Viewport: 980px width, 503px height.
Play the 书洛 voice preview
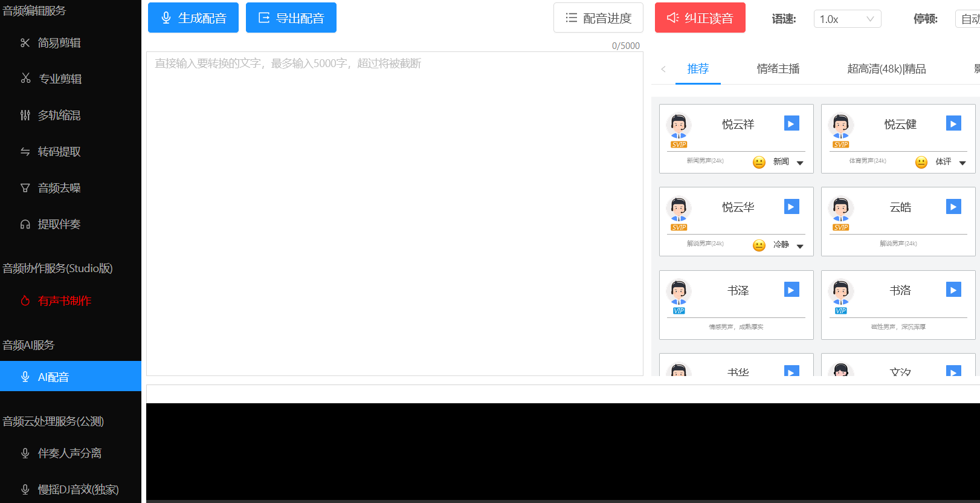[x=953, y=290]
